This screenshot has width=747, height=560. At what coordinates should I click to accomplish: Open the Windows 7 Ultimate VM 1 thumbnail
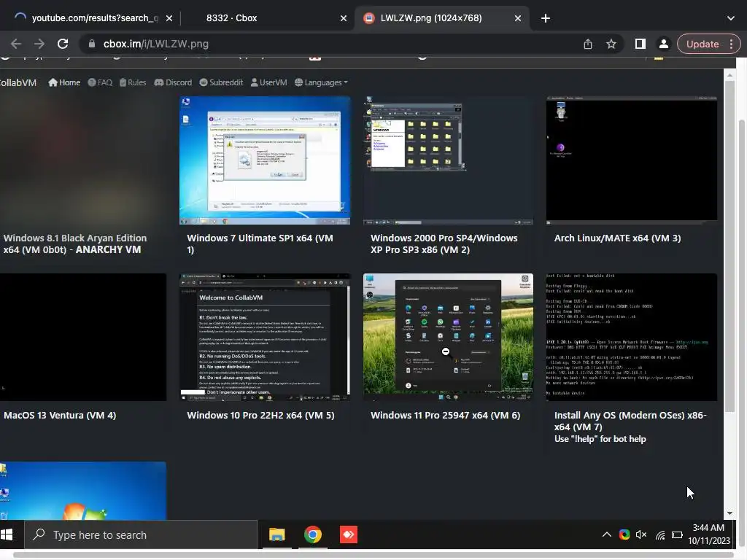click(x=265, y=160)
